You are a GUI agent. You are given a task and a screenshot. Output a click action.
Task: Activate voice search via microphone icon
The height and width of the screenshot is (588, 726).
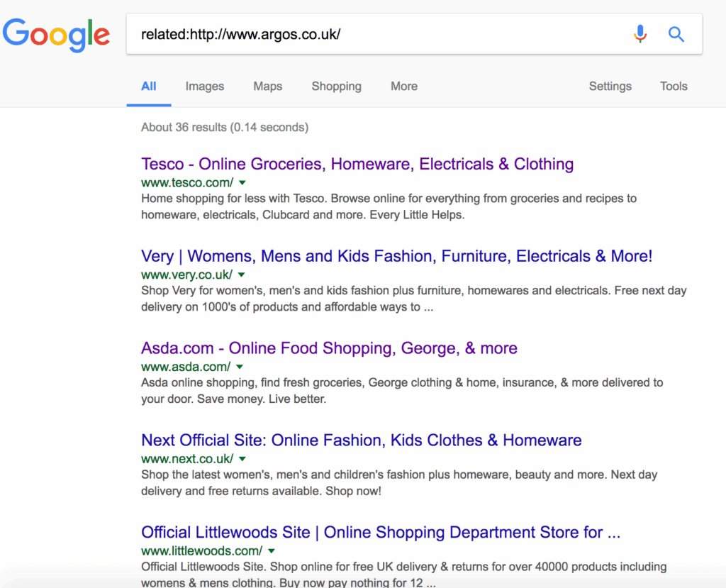coord(640,33)
